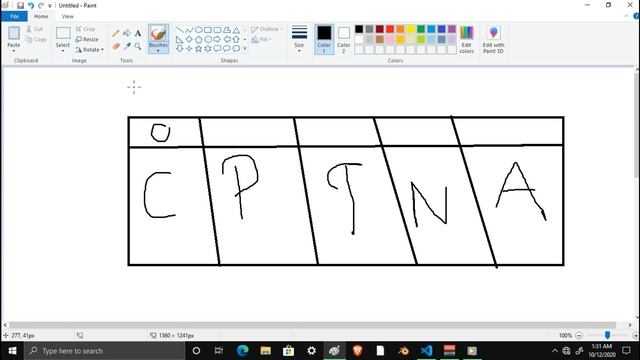Image resolution: width=640 pixels, height=360 pixels.
Task: Click the Brushes tool icon
Action: coord(158,33)
